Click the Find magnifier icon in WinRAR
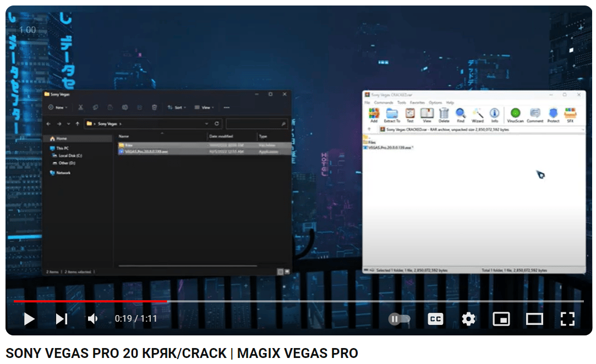 (461, 115)
